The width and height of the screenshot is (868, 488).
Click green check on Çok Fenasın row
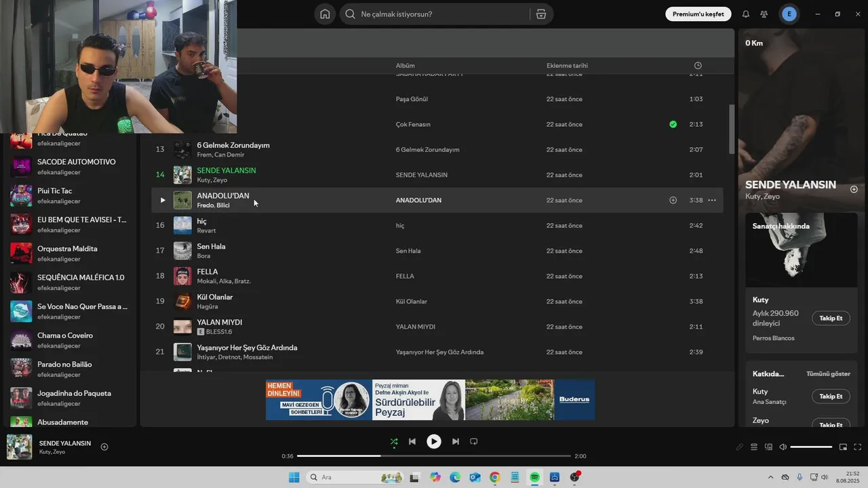coord(673,125)
